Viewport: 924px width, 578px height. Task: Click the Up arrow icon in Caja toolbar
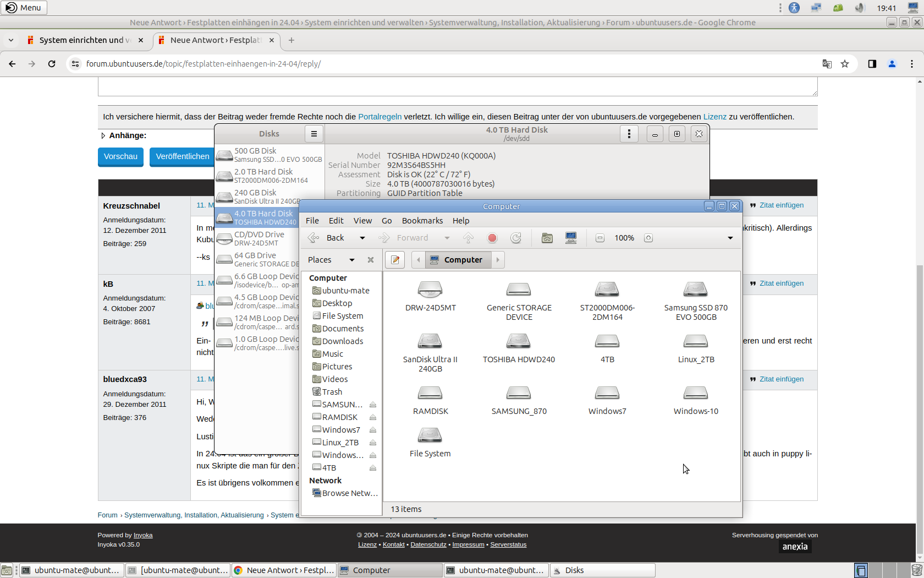tap(468, 238)
